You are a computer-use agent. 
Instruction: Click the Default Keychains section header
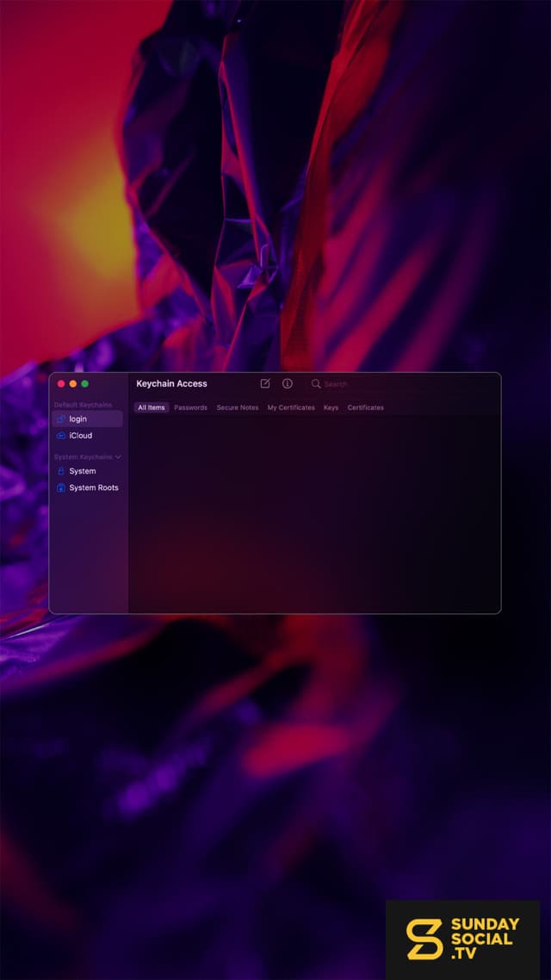(84, 405)
